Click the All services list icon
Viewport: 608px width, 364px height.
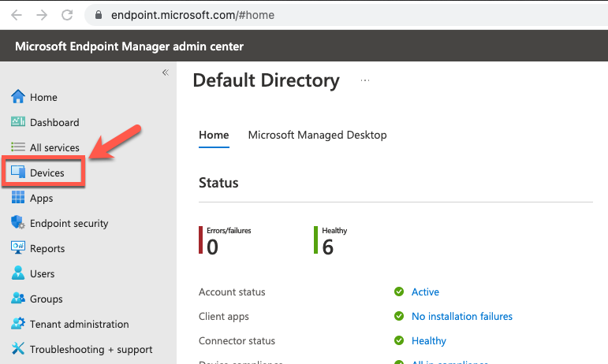(x=18, y=147)
